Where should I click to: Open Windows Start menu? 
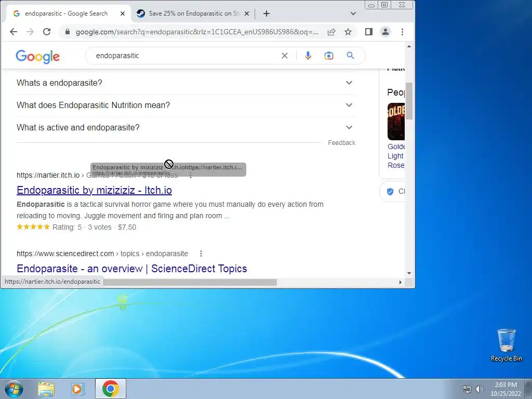(14, 389)
